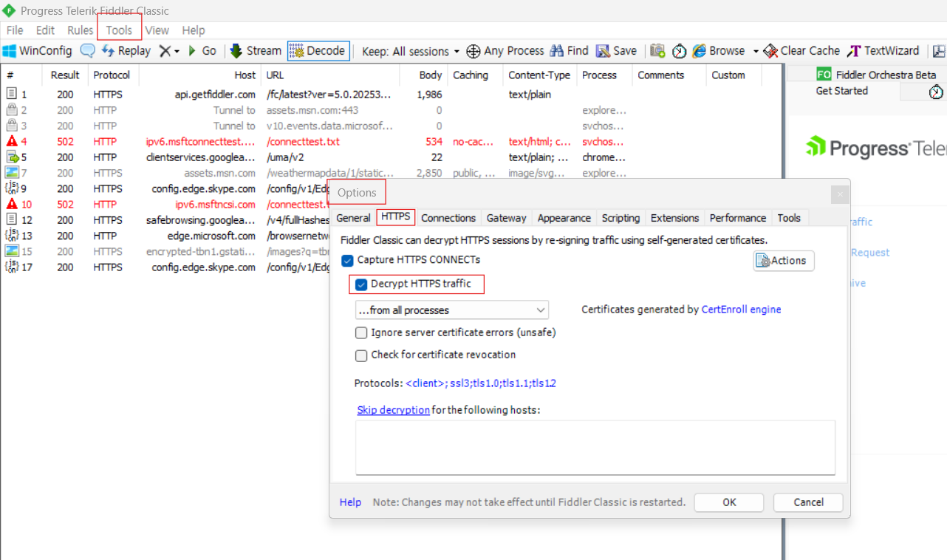Click the stopwatch tab icon beside Get Started
This screenshot has width=947, height=560.
pyautogui.click(x=936, y=92)
